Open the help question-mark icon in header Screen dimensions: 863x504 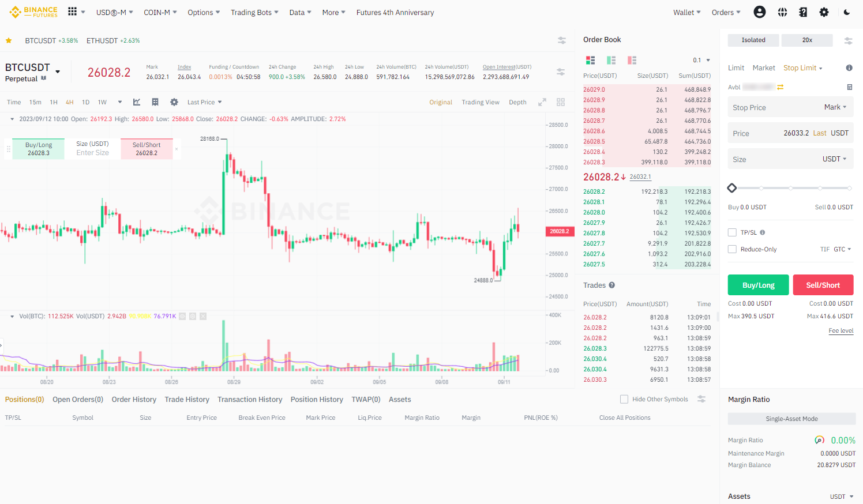tap(803, 12)
